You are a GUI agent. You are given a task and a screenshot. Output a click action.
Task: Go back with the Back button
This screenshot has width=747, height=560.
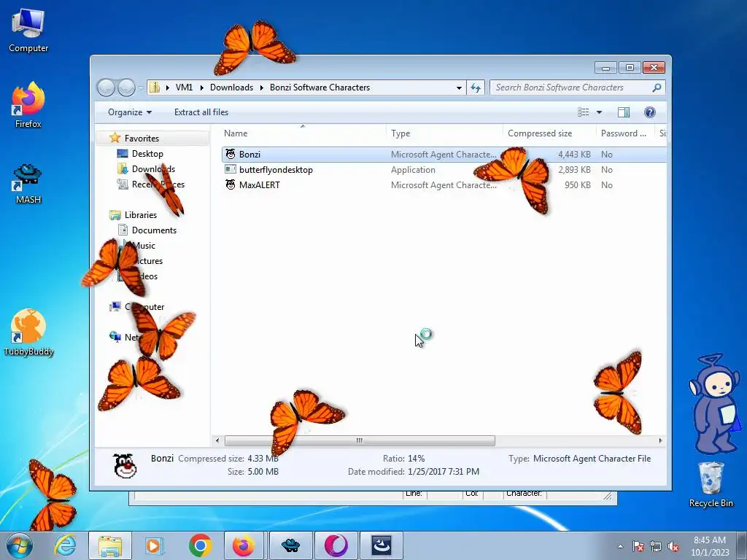107,87
